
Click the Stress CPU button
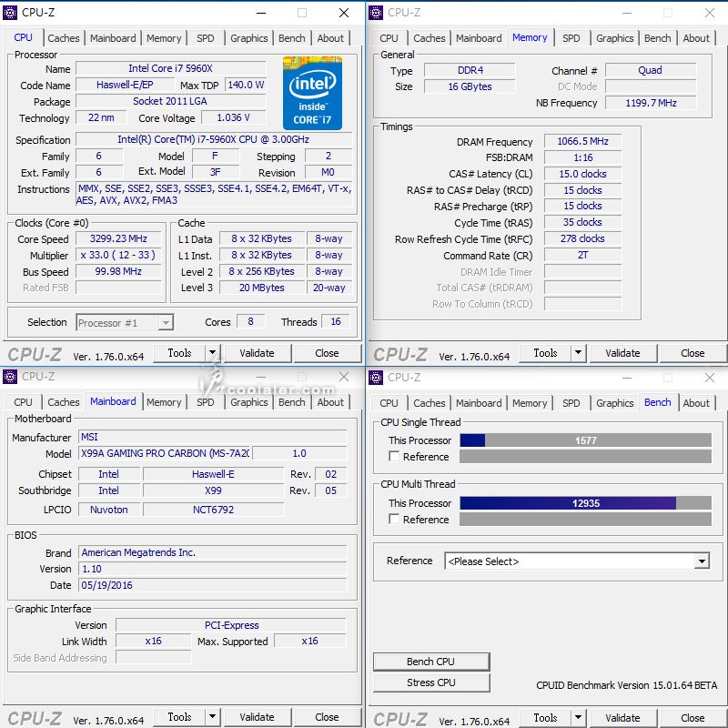pyautogui.click(x=431, y=682)
